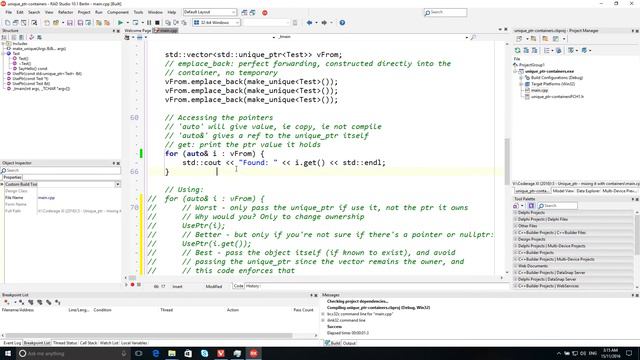Click the Windows Start button
This screenshot has width=640, height=360.
[x=8, y=353]
